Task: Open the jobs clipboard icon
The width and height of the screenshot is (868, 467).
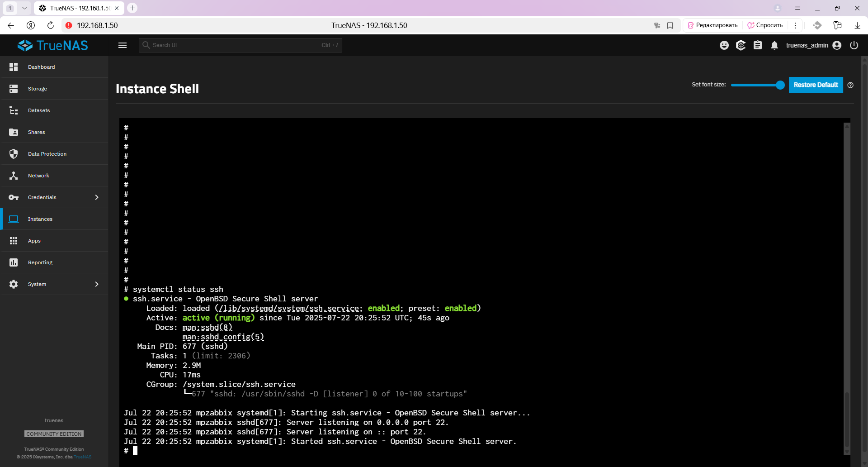Action: 758,45
